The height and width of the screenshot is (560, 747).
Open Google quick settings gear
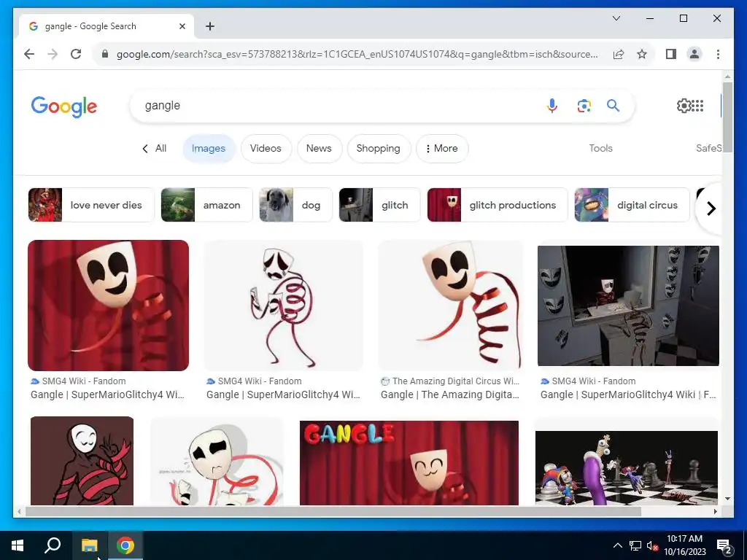pyautogui.click(x=684, y=105)
